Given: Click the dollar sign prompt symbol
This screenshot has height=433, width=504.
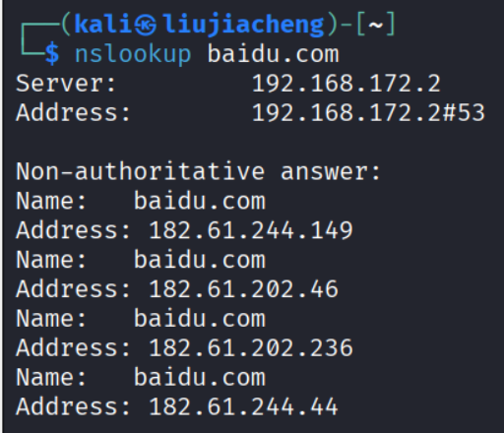Looking at the screenshot, I should click(52, 54).
